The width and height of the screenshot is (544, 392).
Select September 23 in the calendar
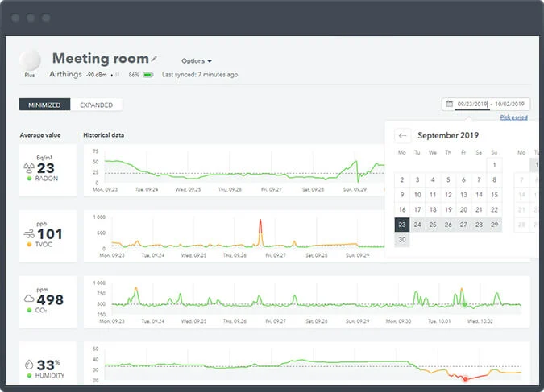[x=402, y=225]
